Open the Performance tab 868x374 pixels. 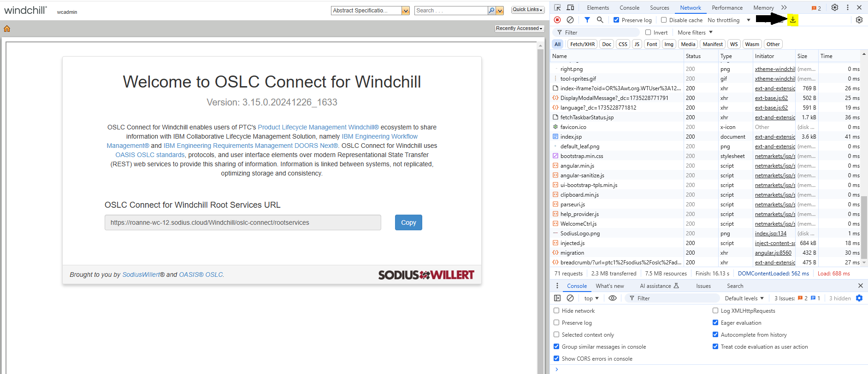coord(727,7)
